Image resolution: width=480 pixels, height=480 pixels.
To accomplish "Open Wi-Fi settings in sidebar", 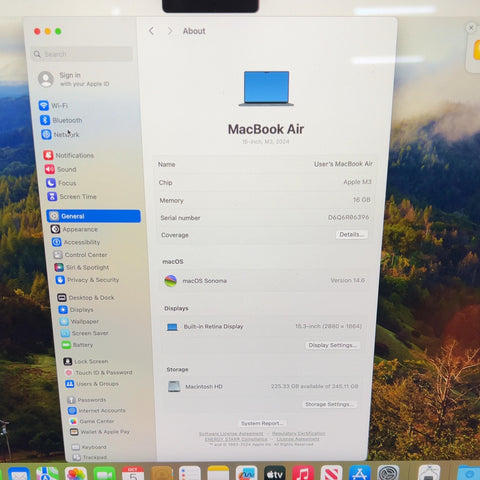I will (53, 106).
